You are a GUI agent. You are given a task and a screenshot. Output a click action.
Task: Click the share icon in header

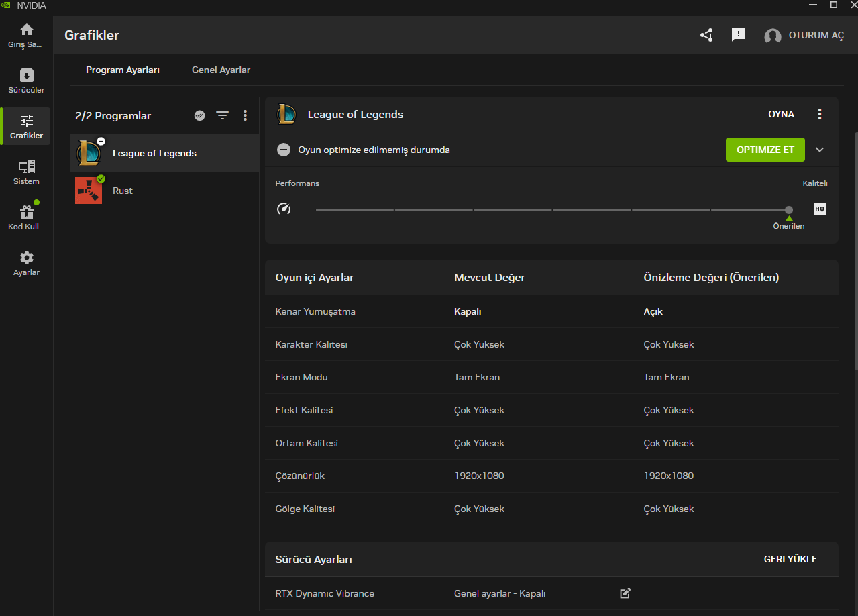point(706,35)
